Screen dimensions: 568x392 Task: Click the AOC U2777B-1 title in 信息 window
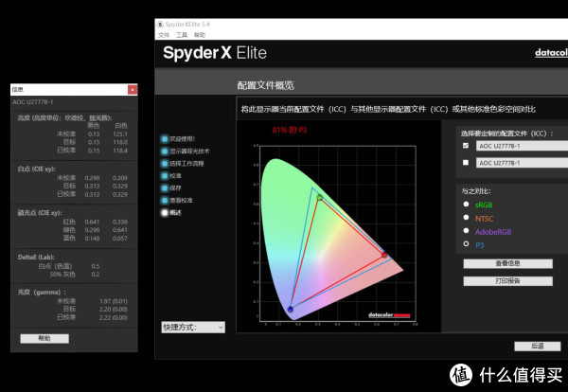tap(33, 102)
